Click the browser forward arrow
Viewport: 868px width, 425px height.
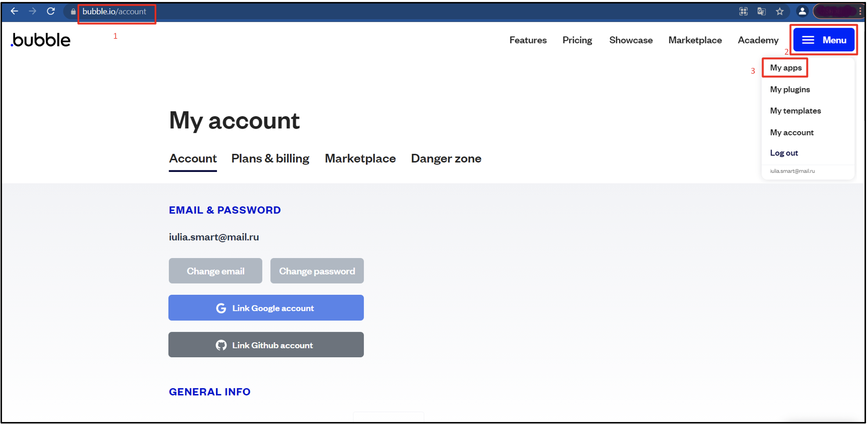pos(32,11)
